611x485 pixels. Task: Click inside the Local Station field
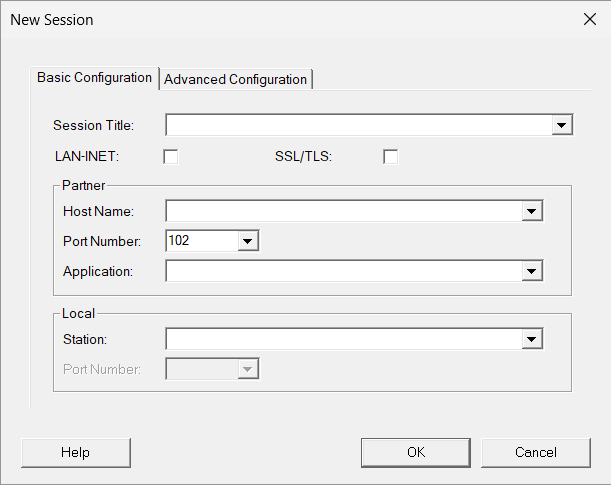(344, 339)
